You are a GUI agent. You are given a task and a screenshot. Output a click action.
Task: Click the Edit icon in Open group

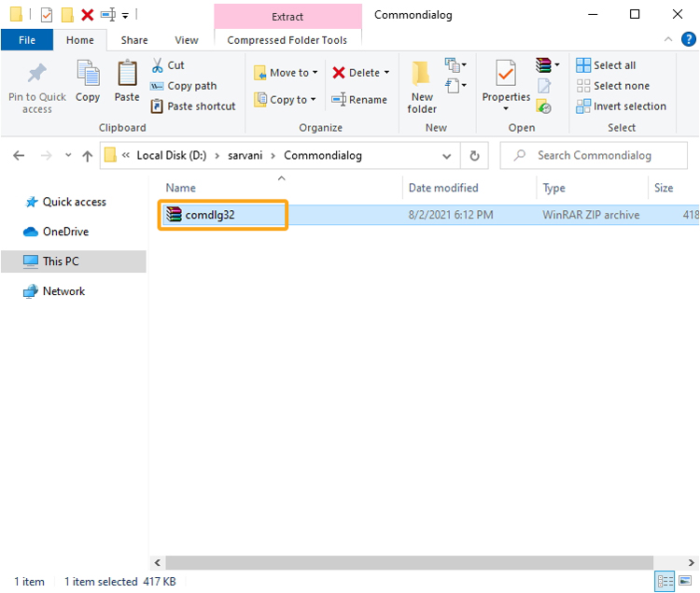coord(544,86)
